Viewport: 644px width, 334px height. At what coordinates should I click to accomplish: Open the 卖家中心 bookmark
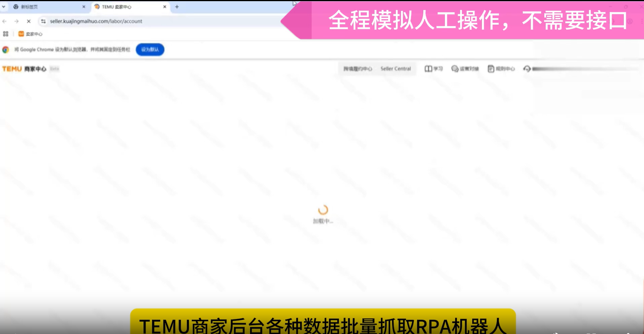pyautogui.click(x=30, y=34)
